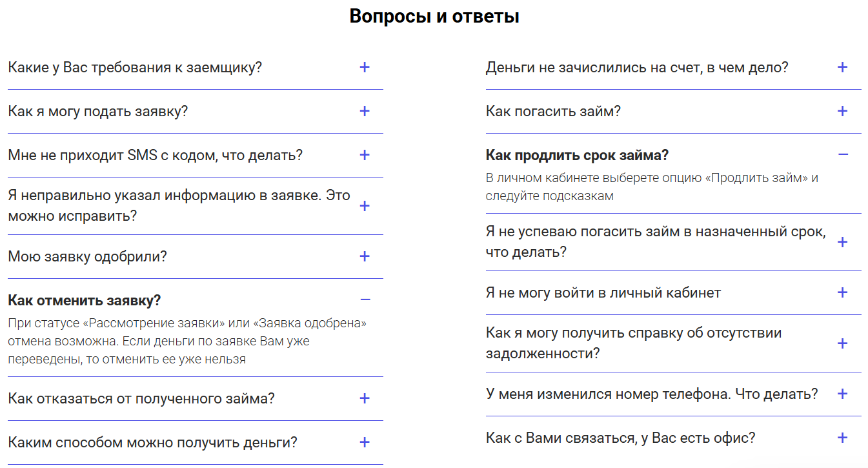
Task: Show the answer for «Как погасить займ?»
Action: [842, 110]
